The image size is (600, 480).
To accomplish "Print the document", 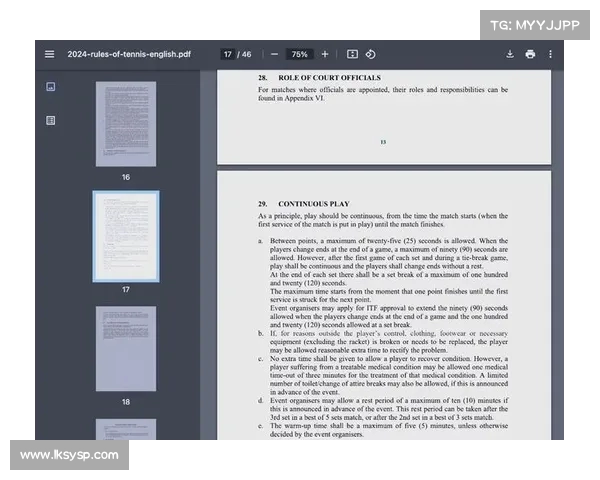I will (530, 54).
